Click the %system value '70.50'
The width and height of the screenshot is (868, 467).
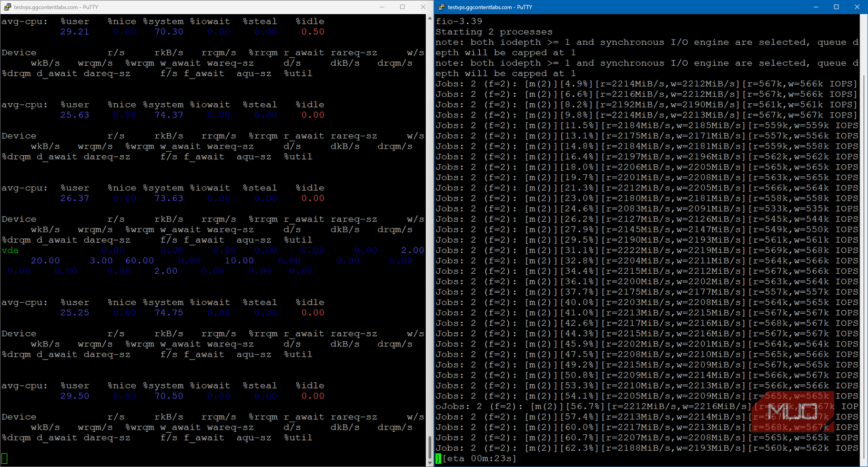pyautogui.click(x=169, y=396)
